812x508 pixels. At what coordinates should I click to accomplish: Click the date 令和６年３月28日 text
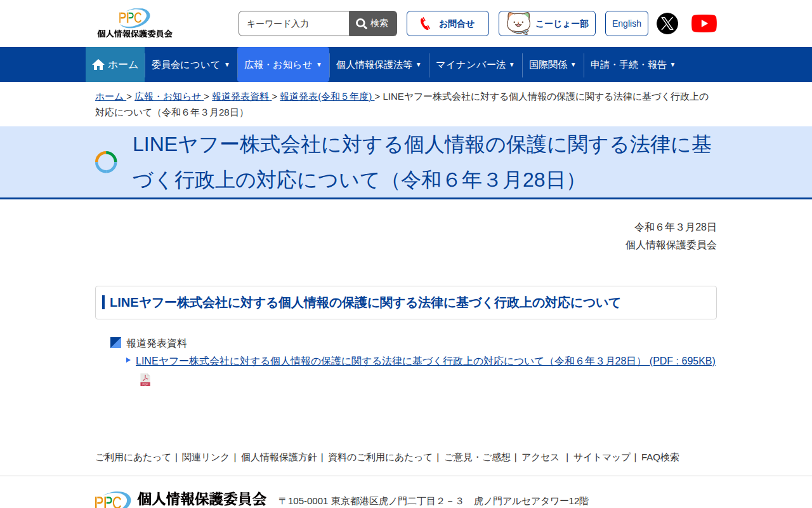676,227
